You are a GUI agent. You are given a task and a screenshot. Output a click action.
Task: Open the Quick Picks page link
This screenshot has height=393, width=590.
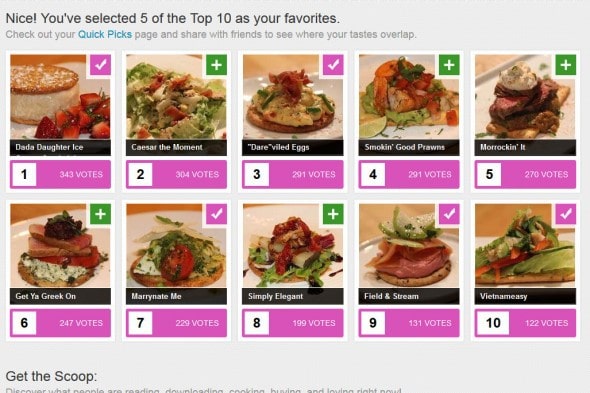[x=105, y=34]
